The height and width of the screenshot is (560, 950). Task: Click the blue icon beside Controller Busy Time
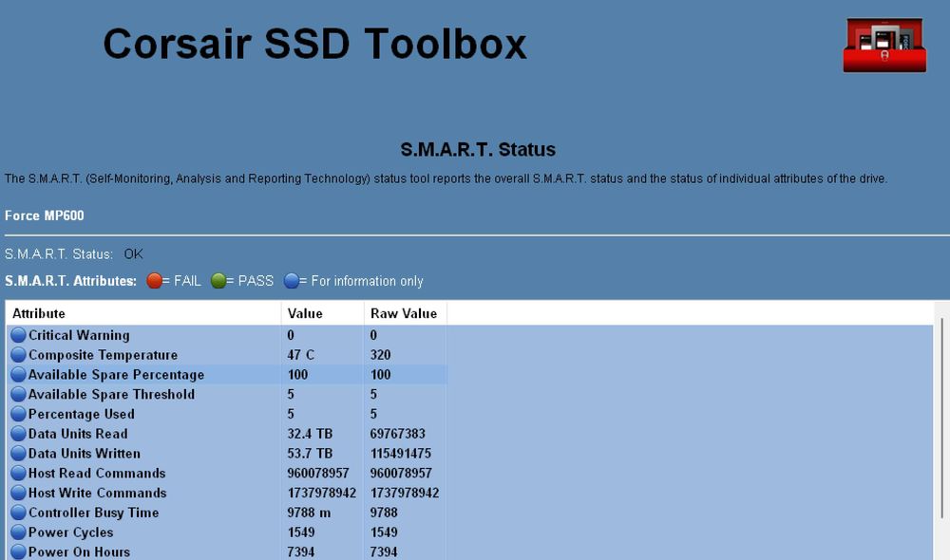(19, 513)
